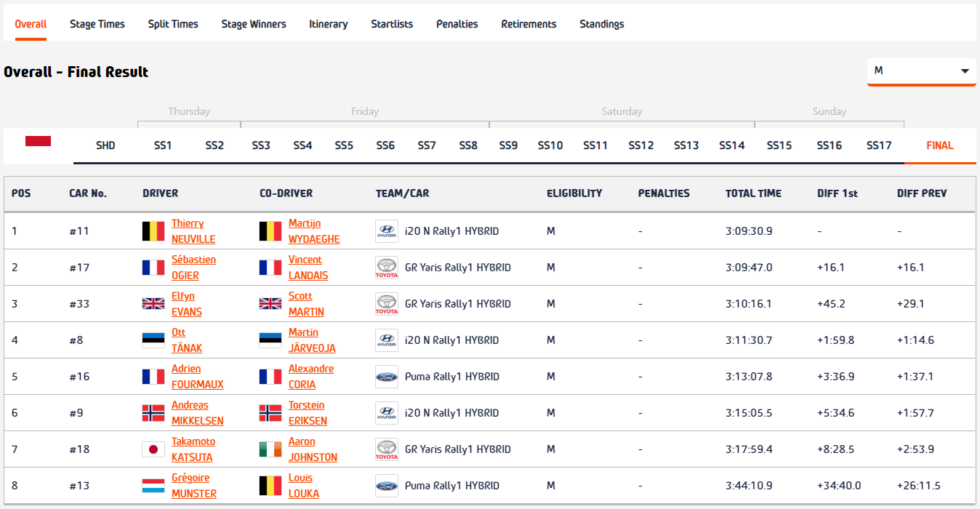This screenshot has height=509, width=980.
Task: Select stage SS15
Action: (779, 145)
